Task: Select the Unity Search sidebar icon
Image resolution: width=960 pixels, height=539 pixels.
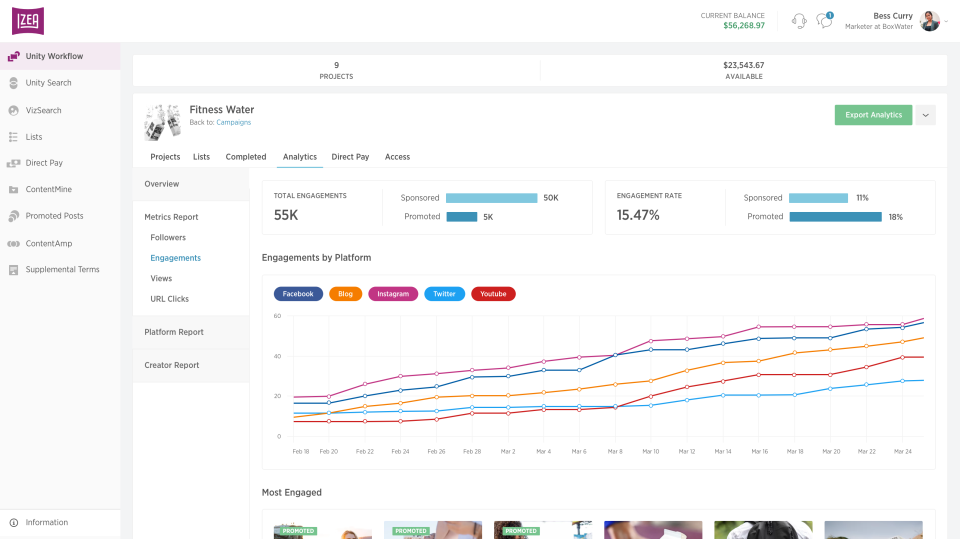Action: pyautogui.click(x=13, y=83)
